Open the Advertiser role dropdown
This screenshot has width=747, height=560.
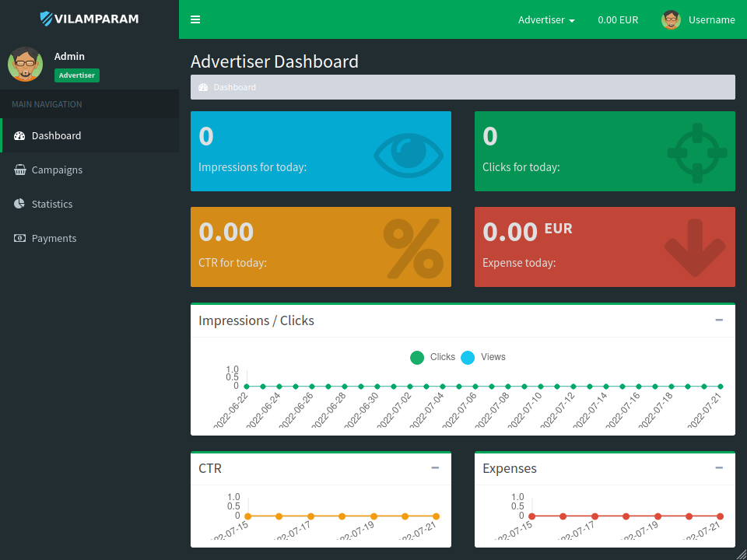coord(546,20)
